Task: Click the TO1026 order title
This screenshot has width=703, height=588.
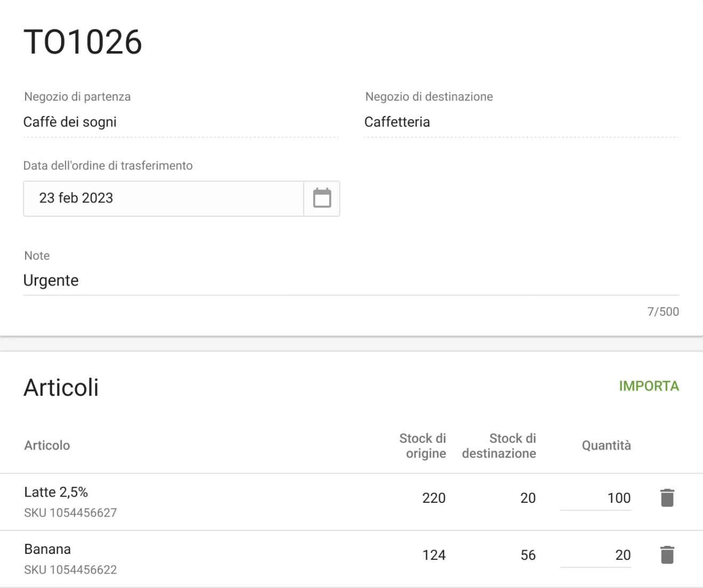Action: coord(83,42)
